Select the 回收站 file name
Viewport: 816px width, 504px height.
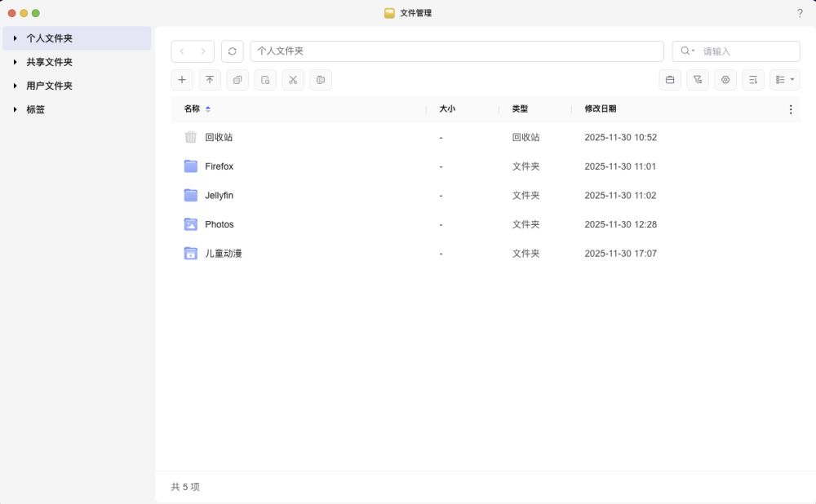pyautogui.click(x=219, y=137)
